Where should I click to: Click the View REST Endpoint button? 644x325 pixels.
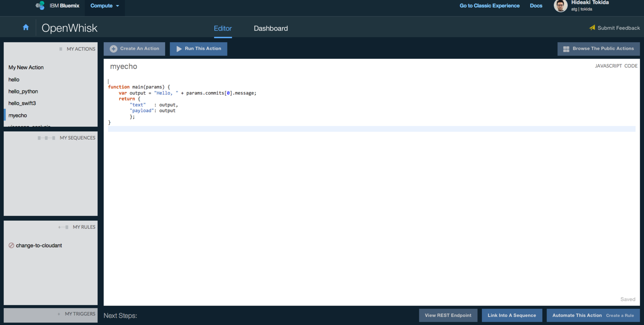tap(448, 315)
